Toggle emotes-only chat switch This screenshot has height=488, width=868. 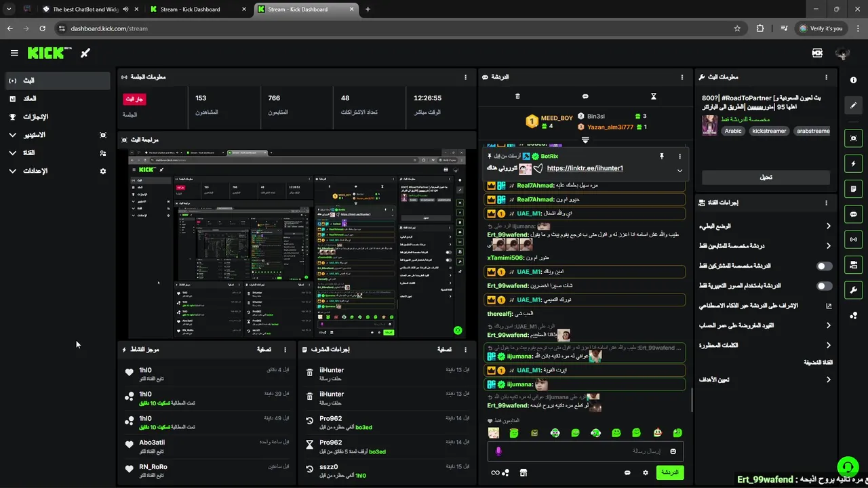tap(824, 286)
